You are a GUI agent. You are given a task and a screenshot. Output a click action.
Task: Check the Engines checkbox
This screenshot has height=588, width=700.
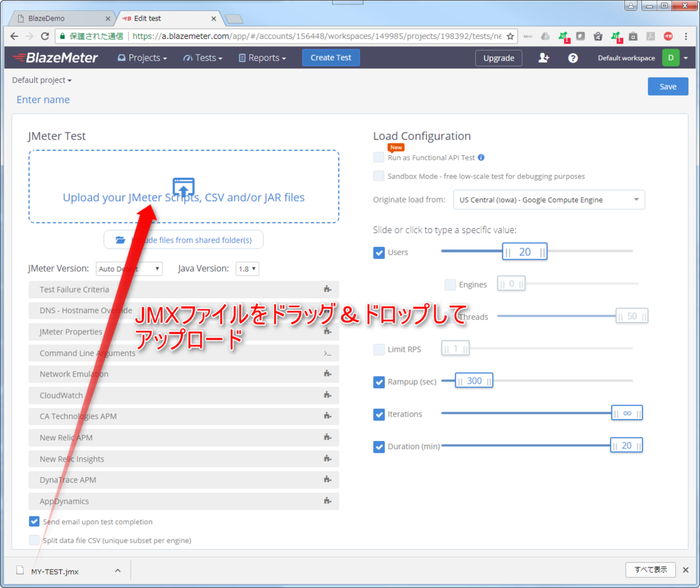[x=450, y=284]
